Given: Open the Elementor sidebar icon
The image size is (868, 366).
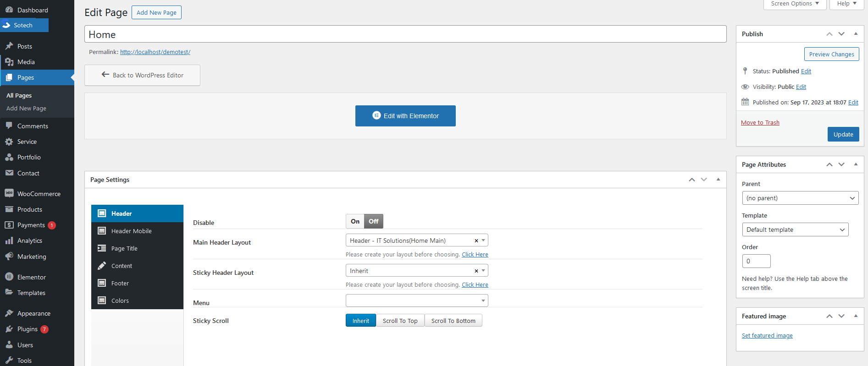Looking at the screenshot, I should point(9,277).
